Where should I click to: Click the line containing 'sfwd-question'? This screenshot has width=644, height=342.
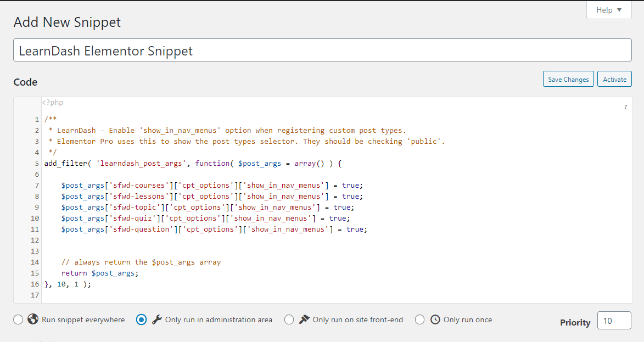(x=214, y=229)
